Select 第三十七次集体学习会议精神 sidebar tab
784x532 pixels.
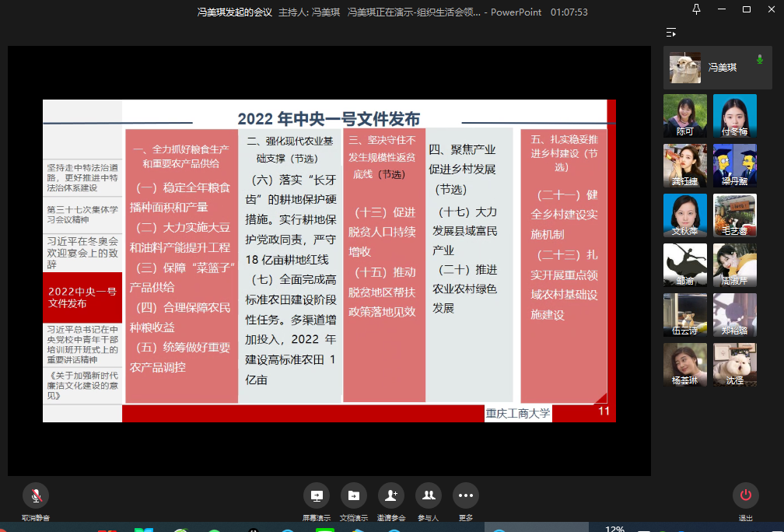click(x=82, y=215)
